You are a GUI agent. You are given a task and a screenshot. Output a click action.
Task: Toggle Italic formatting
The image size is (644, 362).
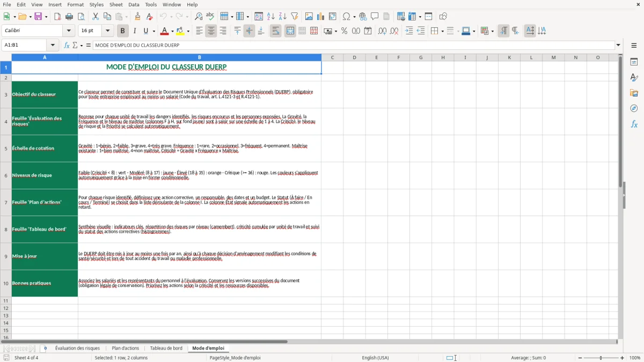[x=134, y=31]
